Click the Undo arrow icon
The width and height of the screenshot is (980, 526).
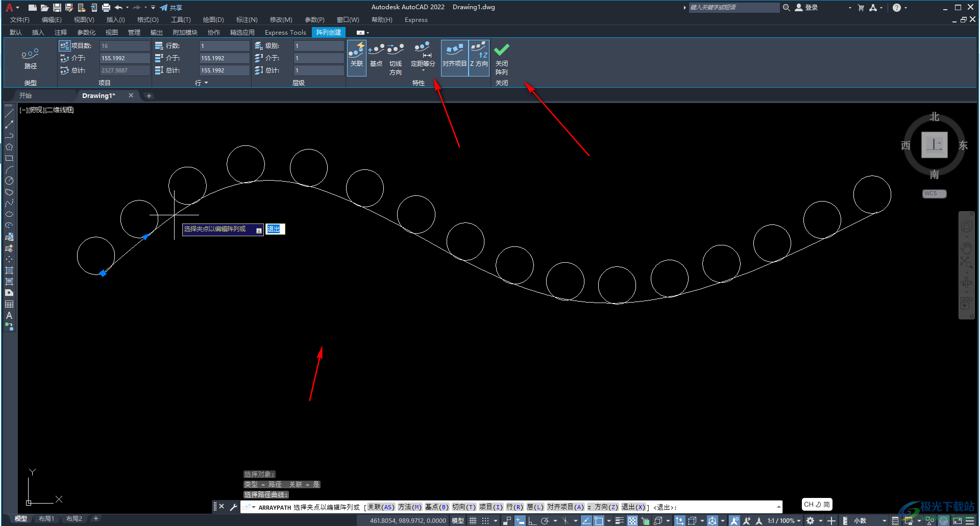coord(118,8)
